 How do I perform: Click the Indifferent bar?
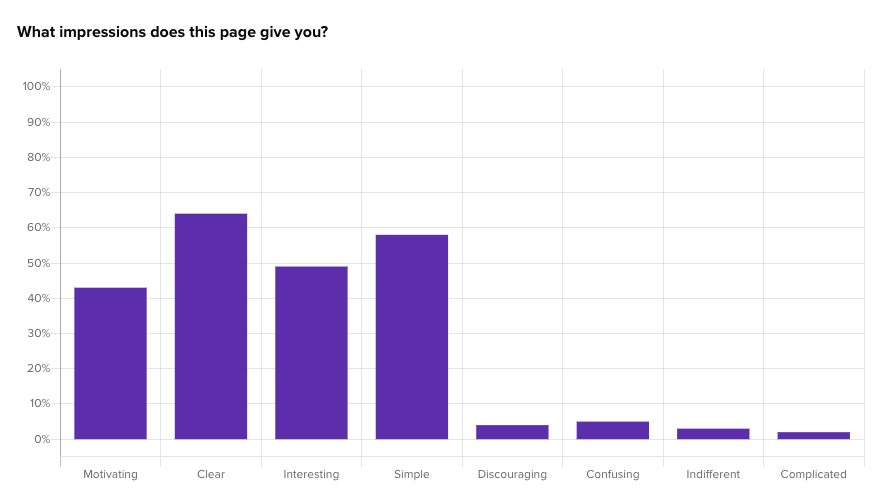(713, 434)
